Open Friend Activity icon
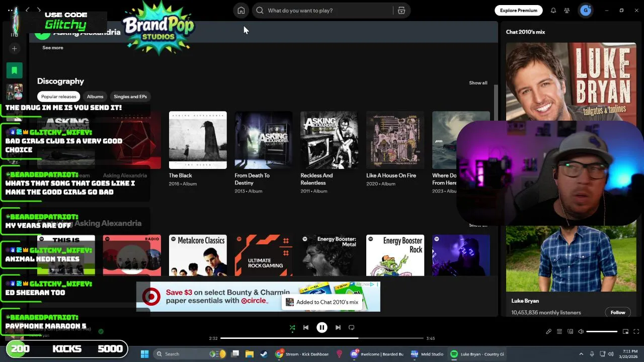The image size is (644, 362). (x=567, y=11)
